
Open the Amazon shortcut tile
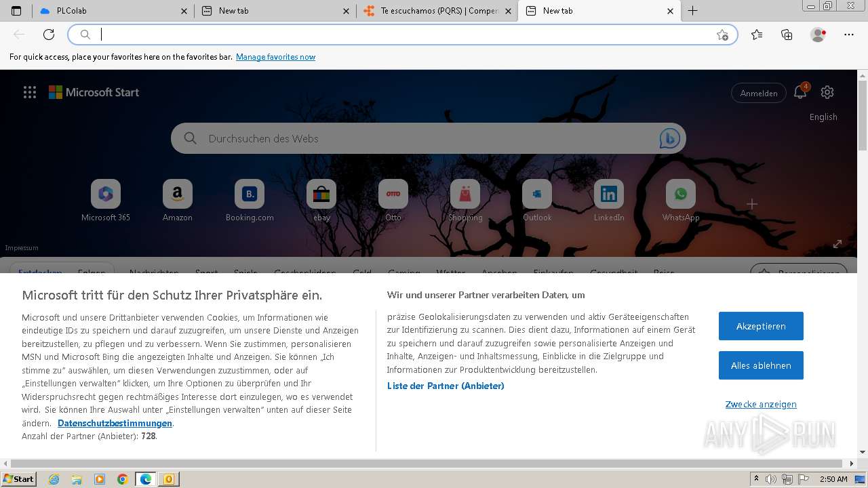[x=178, y=201]
